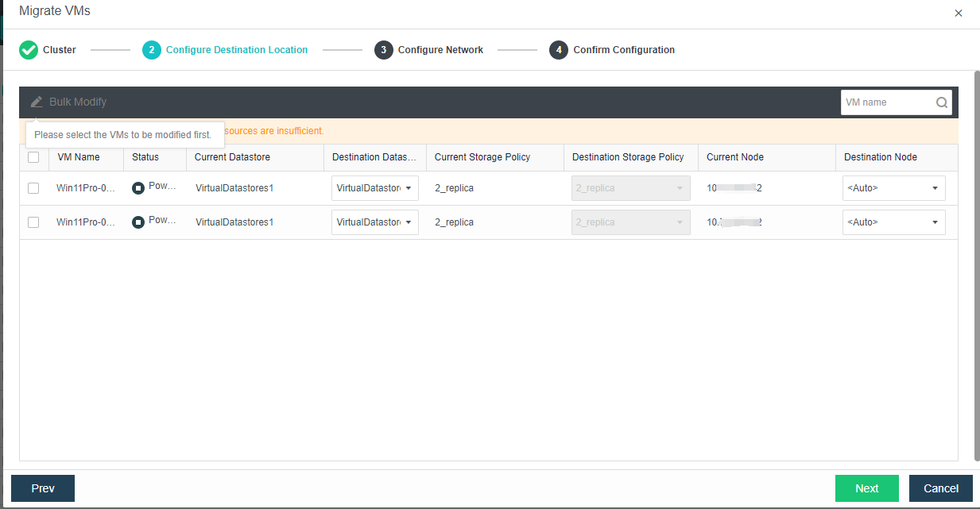Select the first VM row checkbox
Viewport: 980px width, 509px height.
(33, 188)
